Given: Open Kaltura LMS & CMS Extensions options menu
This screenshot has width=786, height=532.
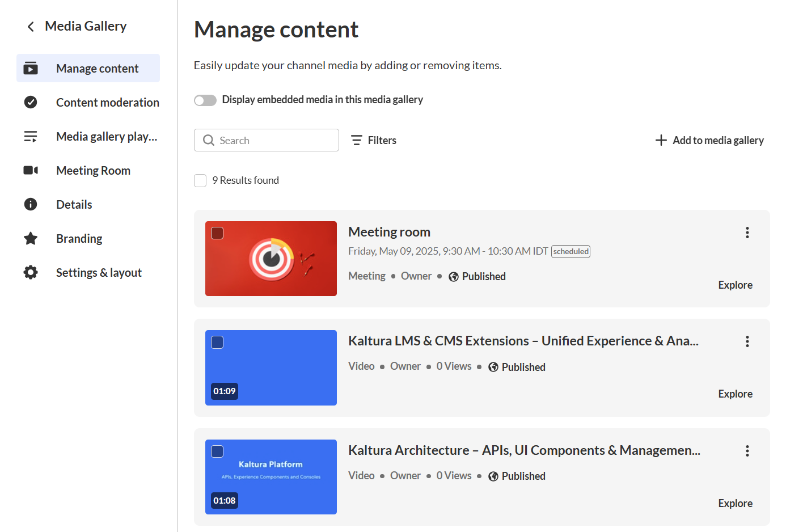Looking at the screenshot, I should pos(747,341).
